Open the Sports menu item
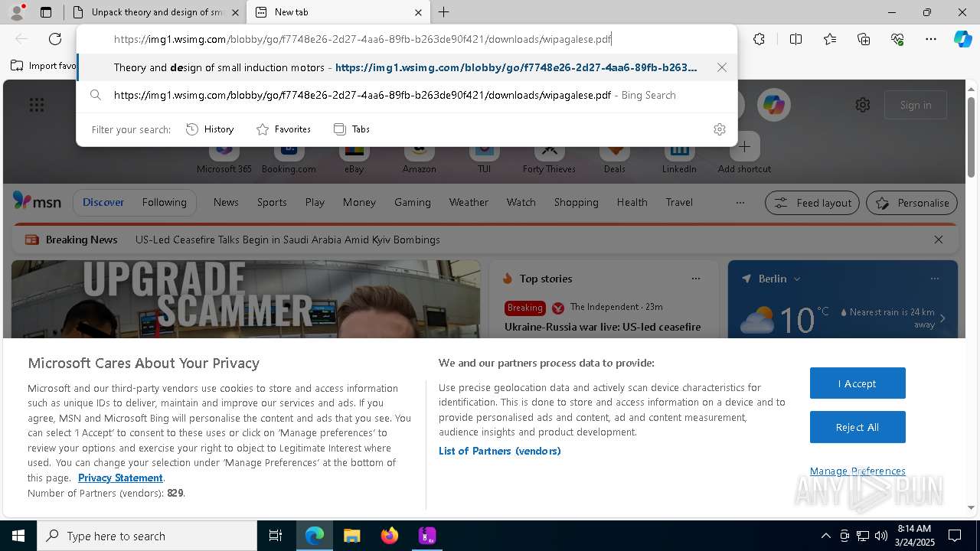Viewport: 980px width, 551px height. click(x=272, y=202)
